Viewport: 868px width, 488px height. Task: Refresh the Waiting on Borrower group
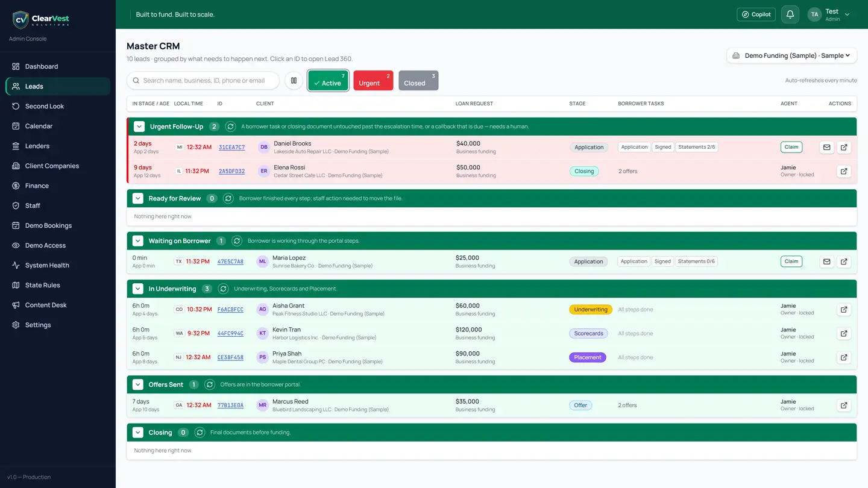(x=237, y=241)
